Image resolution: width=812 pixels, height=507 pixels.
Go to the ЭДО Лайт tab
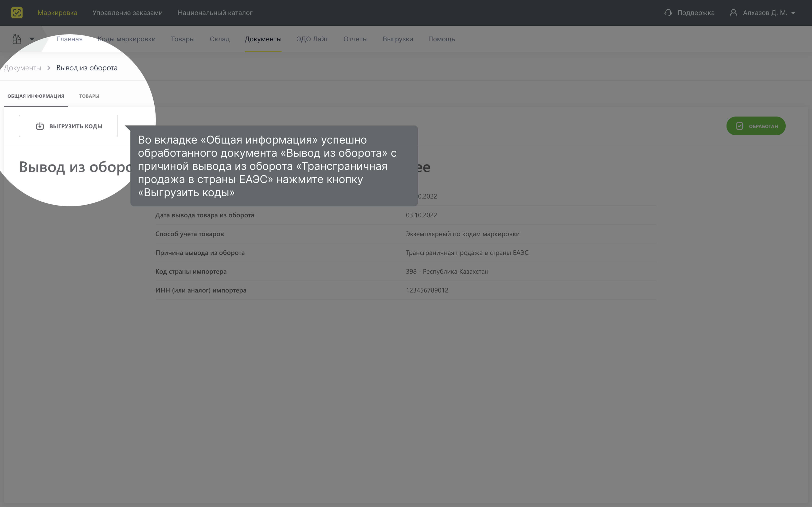click(312, 39)
